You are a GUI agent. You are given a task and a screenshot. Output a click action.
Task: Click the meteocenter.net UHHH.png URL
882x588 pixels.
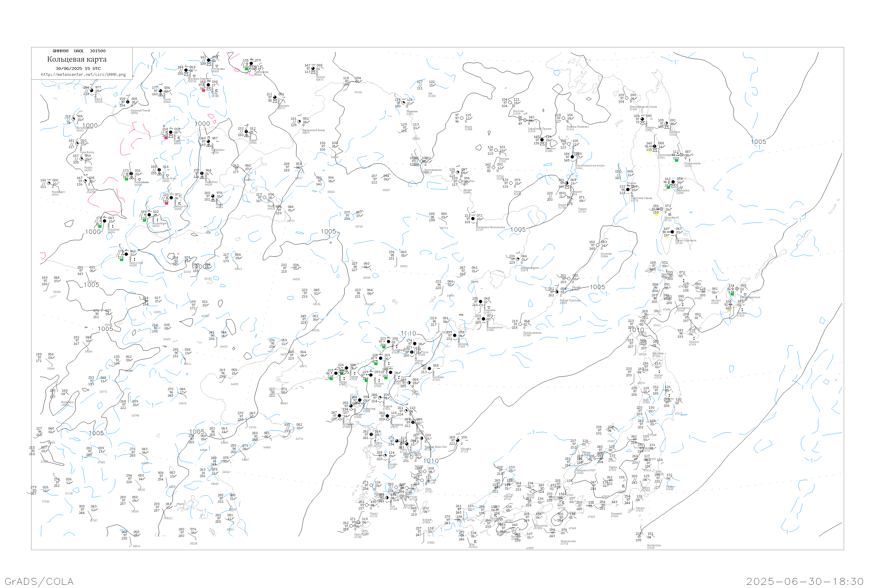[83, 75]
